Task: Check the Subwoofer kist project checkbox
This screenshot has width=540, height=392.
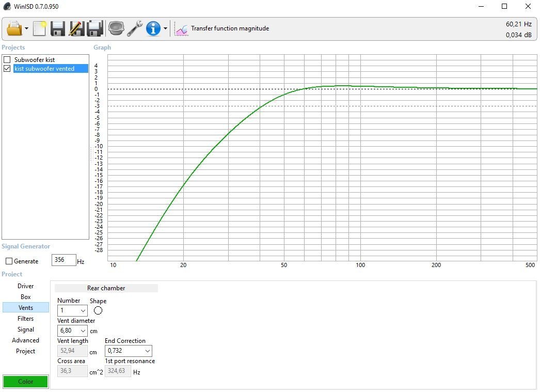Action: click(x=7, y=59)
